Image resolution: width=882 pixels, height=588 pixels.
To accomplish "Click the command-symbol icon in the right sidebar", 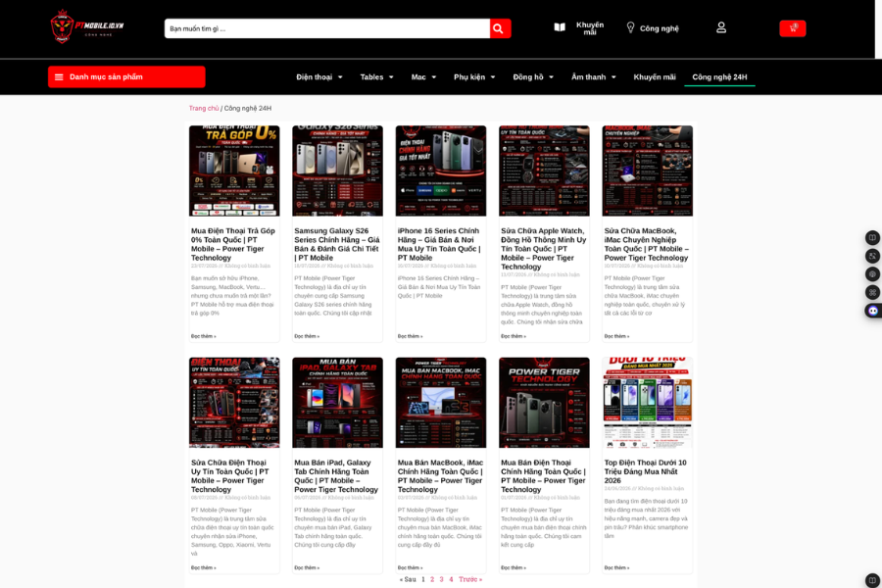I will pos(872,293).
